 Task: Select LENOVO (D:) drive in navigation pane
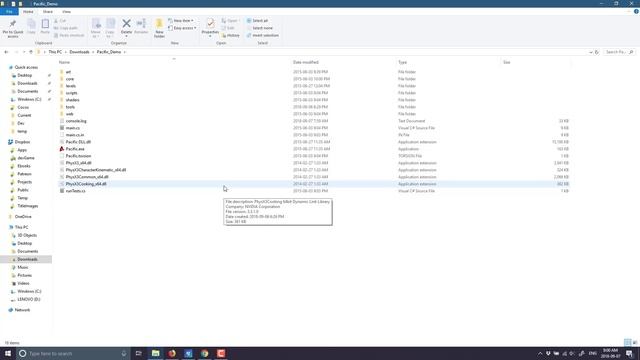pyautogui.click(x=29, y=300)
